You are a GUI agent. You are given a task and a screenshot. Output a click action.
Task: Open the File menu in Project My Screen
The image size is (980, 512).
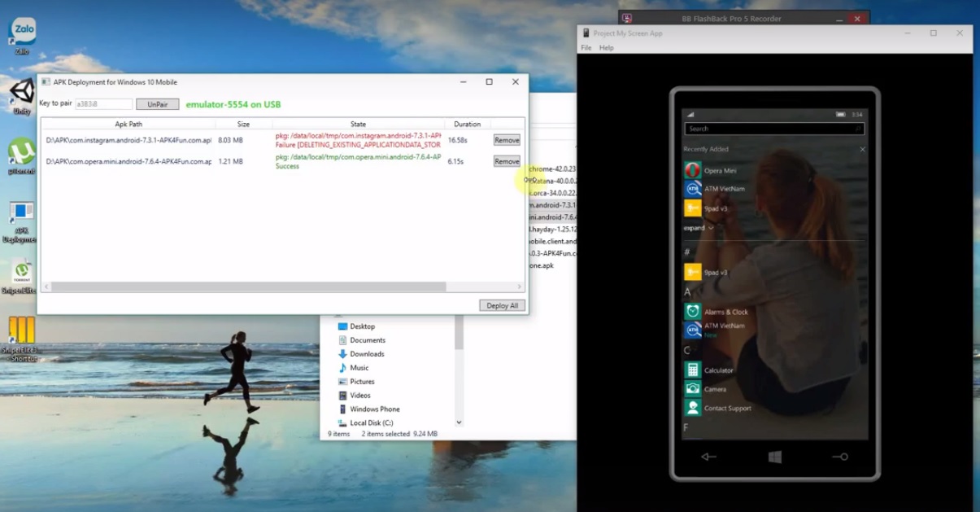click(586, 48)
